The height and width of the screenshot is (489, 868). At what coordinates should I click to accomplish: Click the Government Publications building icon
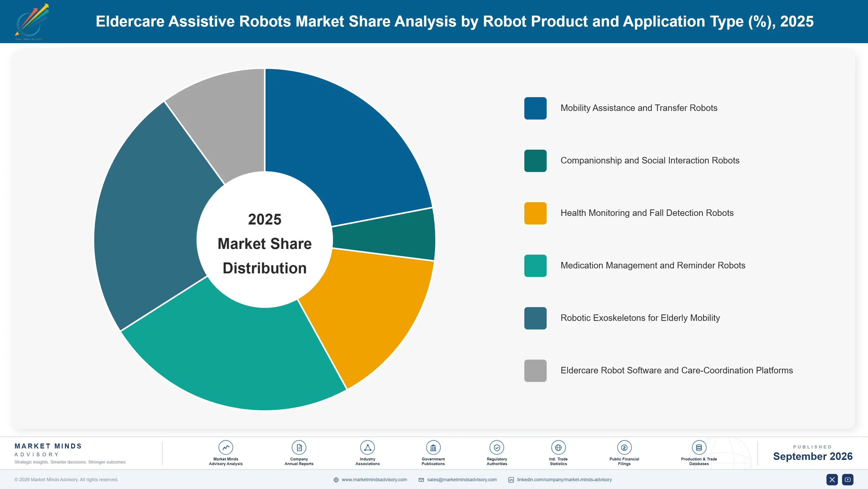pyautogui.click(x=433, y=447)
